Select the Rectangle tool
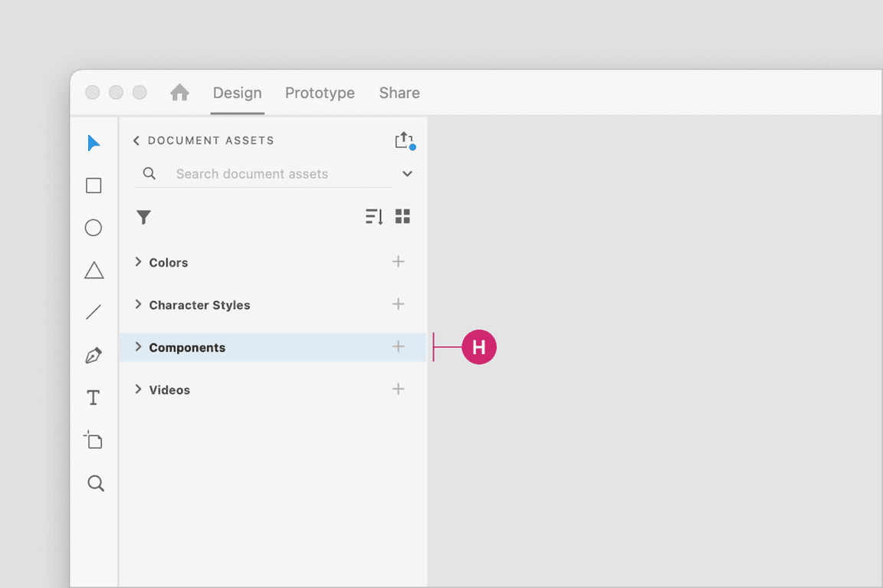Screen dimensions: 883x588 (x=94, y=186)
